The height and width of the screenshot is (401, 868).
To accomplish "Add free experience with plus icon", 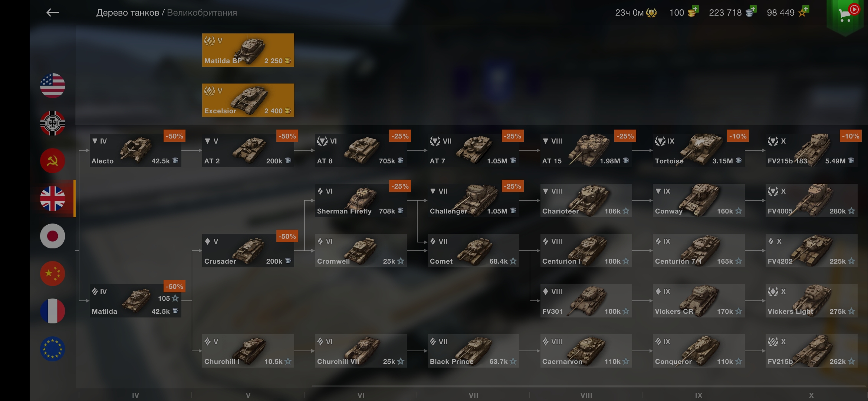I will coord(805,9).
